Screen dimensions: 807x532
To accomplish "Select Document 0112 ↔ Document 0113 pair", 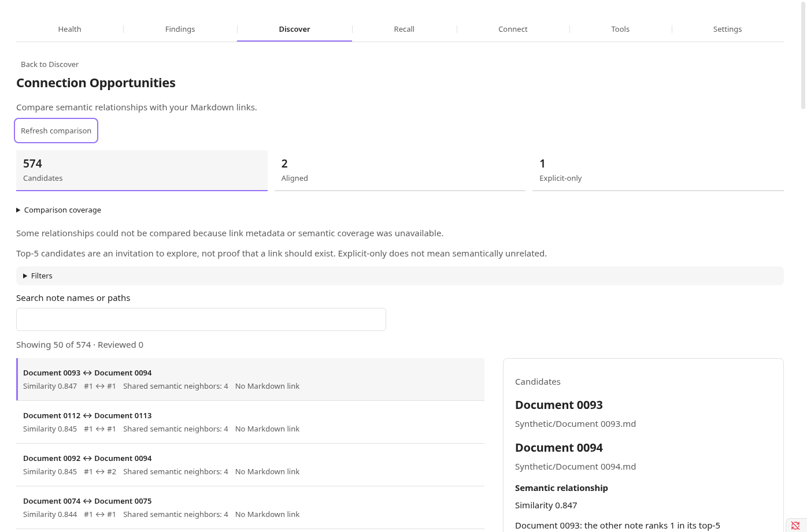I will coord(250,422).
